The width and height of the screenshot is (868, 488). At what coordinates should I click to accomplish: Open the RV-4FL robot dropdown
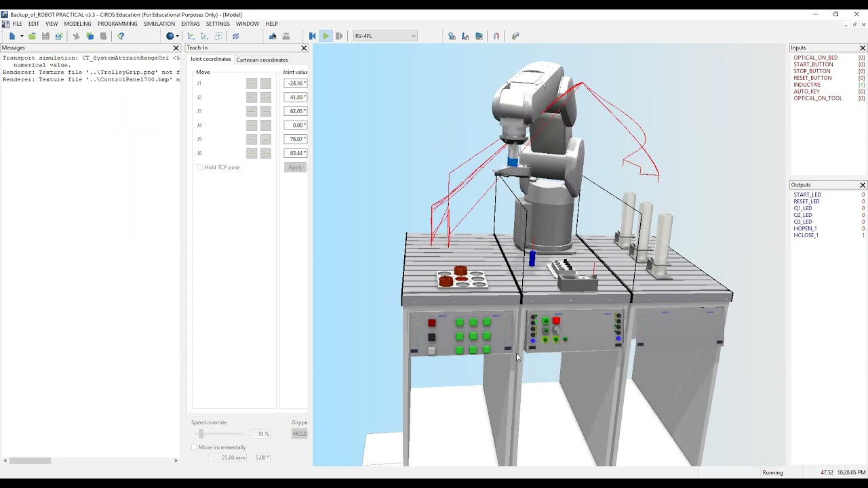385,36
